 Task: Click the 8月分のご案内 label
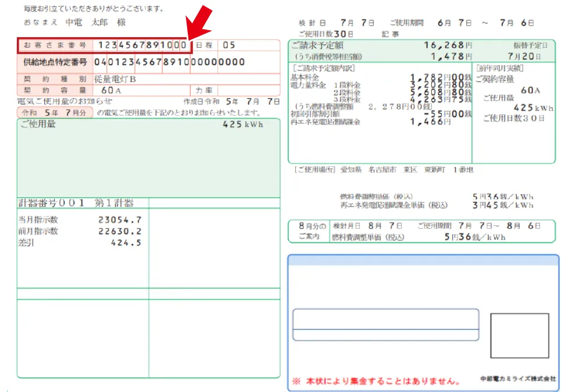point(312,231)
